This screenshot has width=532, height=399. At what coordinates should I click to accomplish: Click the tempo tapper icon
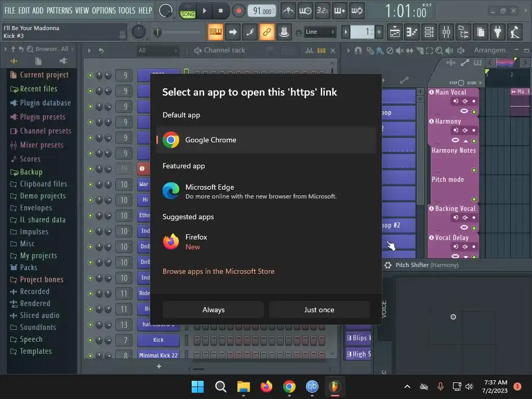pyautogui.click(x=515, y=32)
